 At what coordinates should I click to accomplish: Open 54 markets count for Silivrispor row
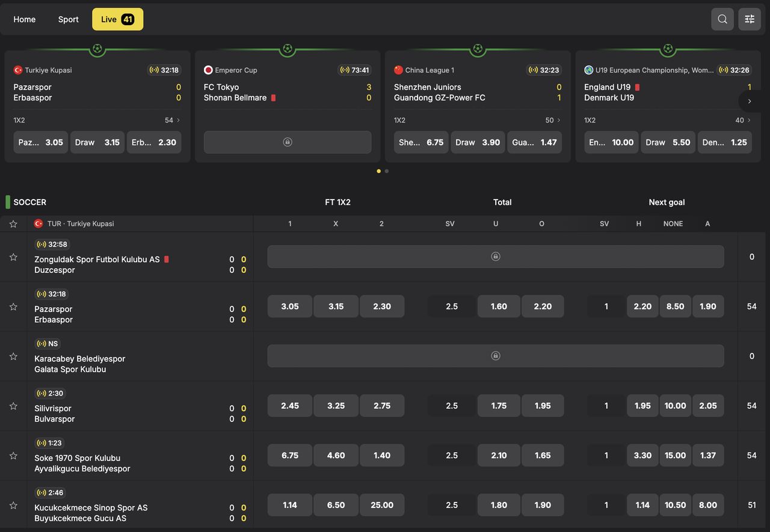[752, 406]
